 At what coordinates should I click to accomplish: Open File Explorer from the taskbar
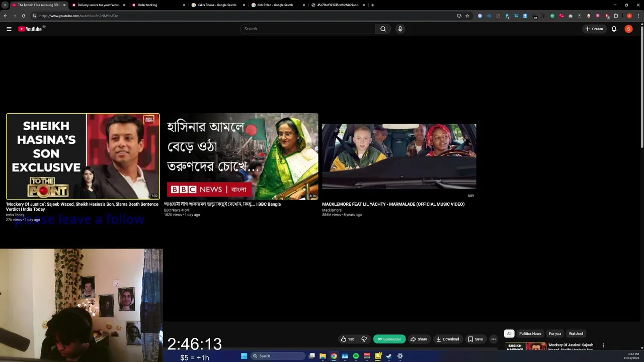323,356
